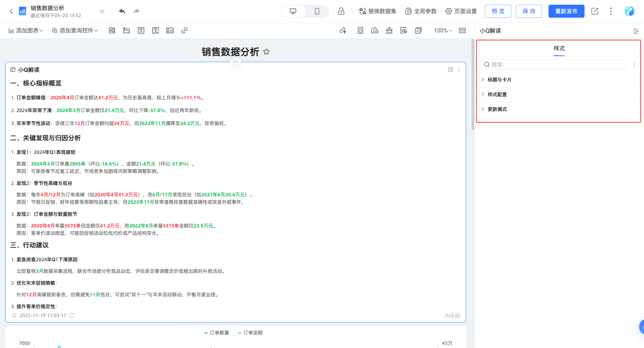Open external share icon next to 重新发布
644x348 pixels.
595,11
